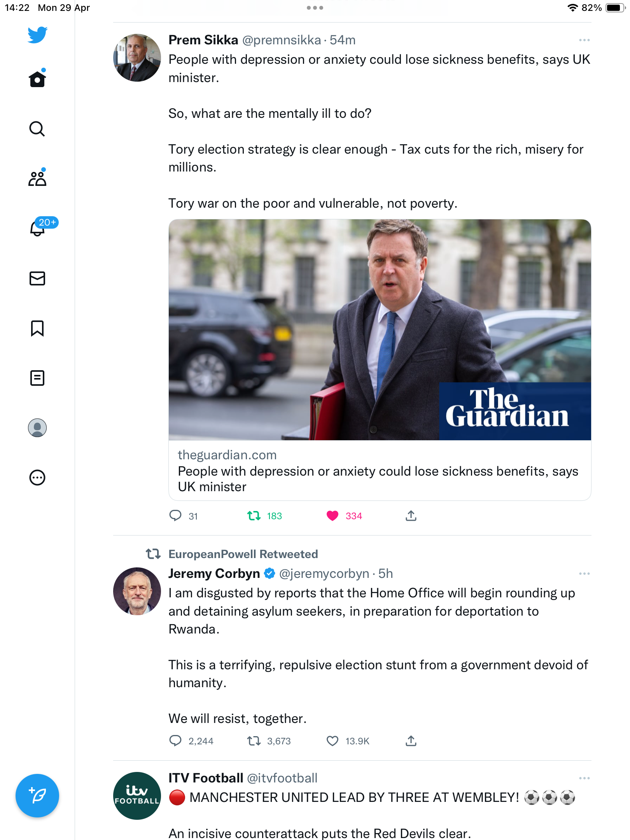Like Jeremy Corbyn's tweet
630x840 pixels.
(332, 741)
